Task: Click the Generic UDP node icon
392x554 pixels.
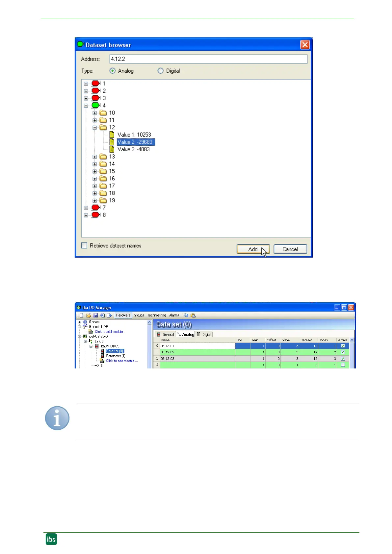Action: (85, 327)
